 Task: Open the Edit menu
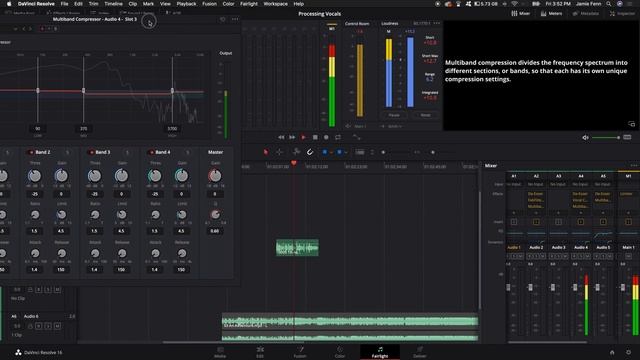tap(78, 4)
